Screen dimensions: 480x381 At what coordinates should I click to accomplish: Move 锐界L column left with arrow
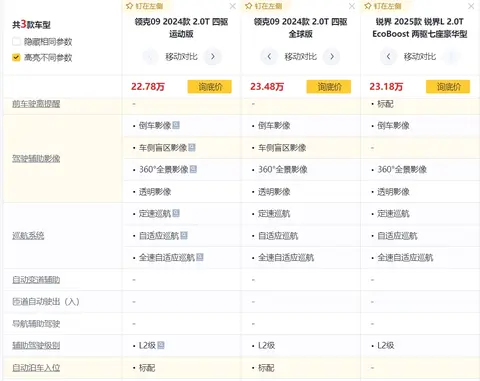point(388,56)
